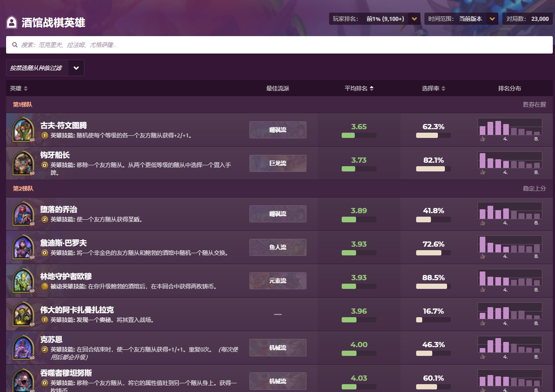Image resolution: width=555 pixels, height=392 pixels.
Task: Click the search magnifier icon
Action: coord(15,45)
